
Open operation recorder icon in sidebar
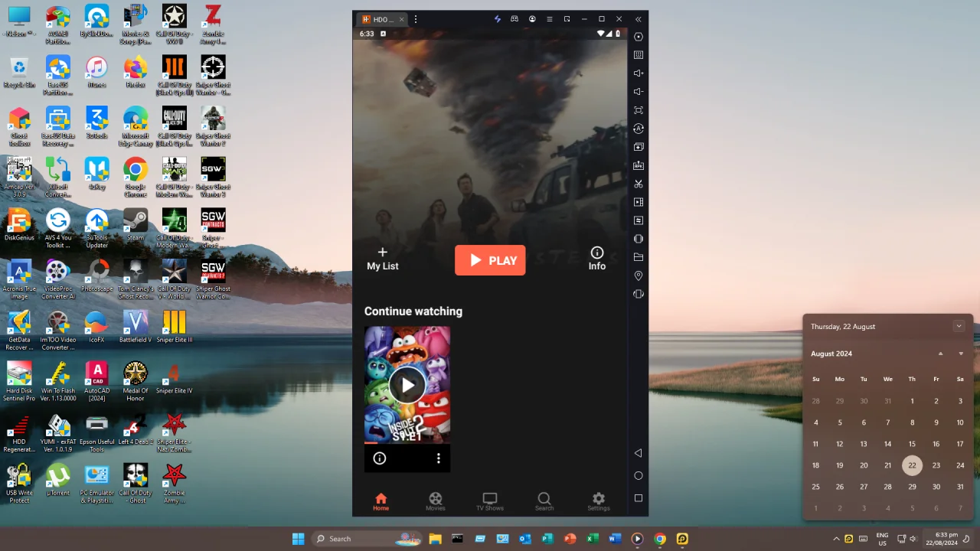pos(639,220)
